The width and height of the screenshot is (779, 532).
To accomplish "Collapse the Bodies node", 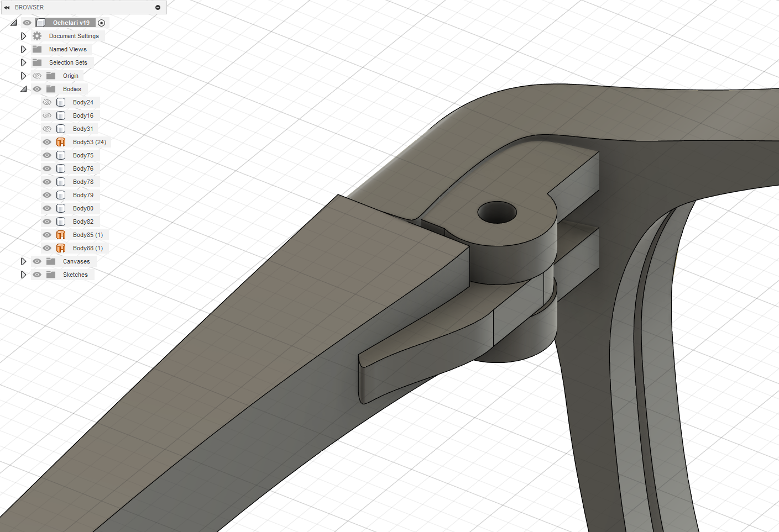I will click(x=24, y=89).
